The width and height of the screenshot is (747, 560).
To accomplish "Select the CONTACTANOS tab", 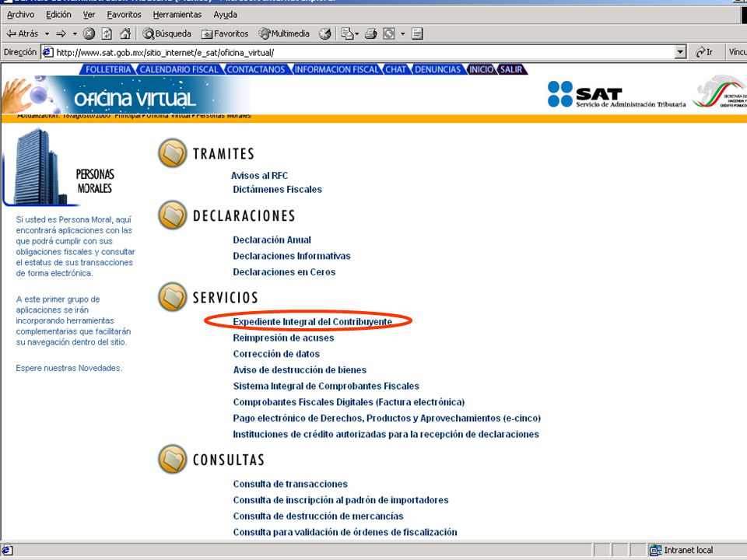I will pyautogui.click(x=256, y=69).
